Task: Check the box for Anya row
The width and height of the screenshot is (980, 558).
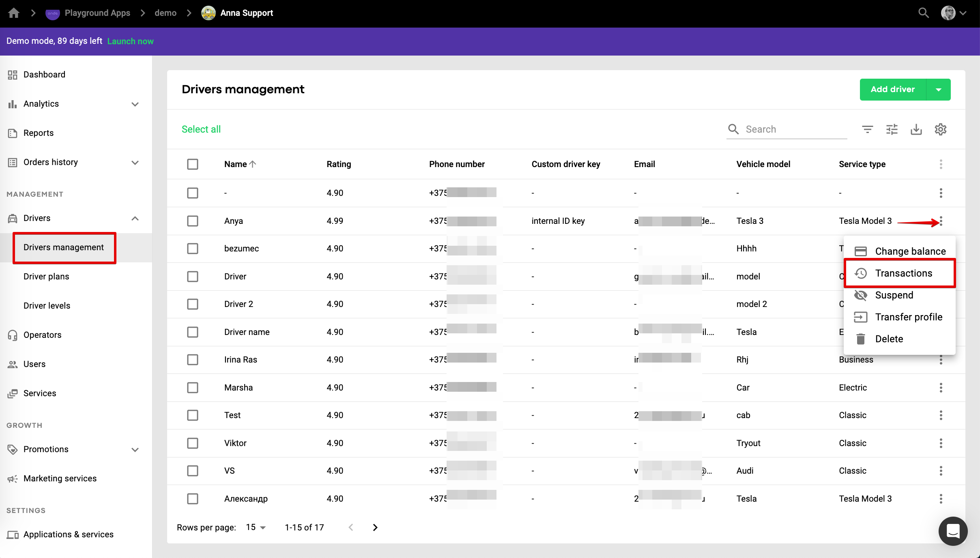Action: point(193,221)
